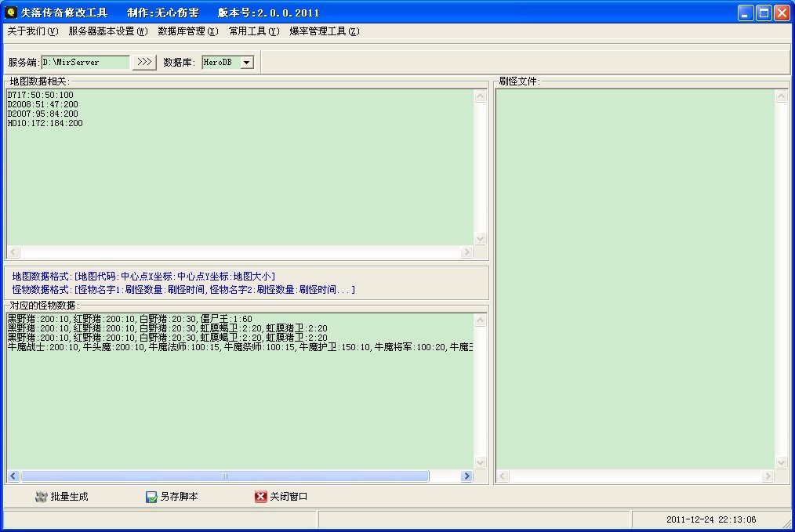Open the 服务器基本设置 menu

pos(107,31)
